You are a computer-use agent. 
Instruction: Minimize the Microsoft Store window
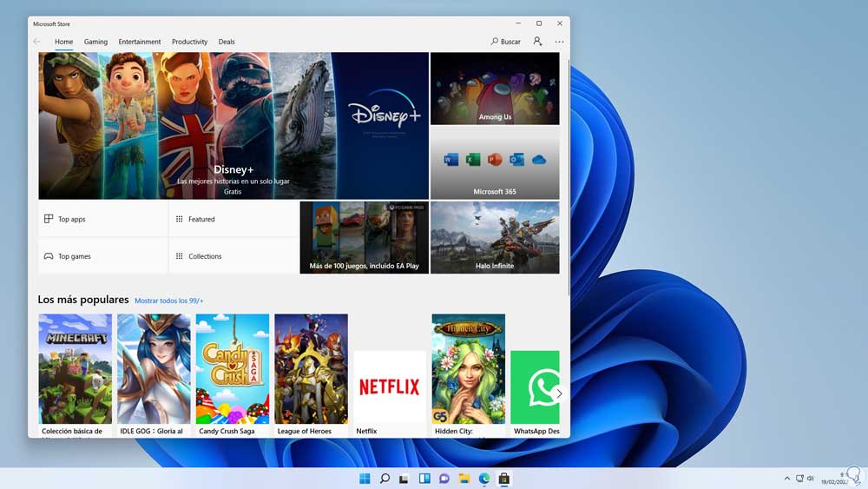tap(518, 23)
